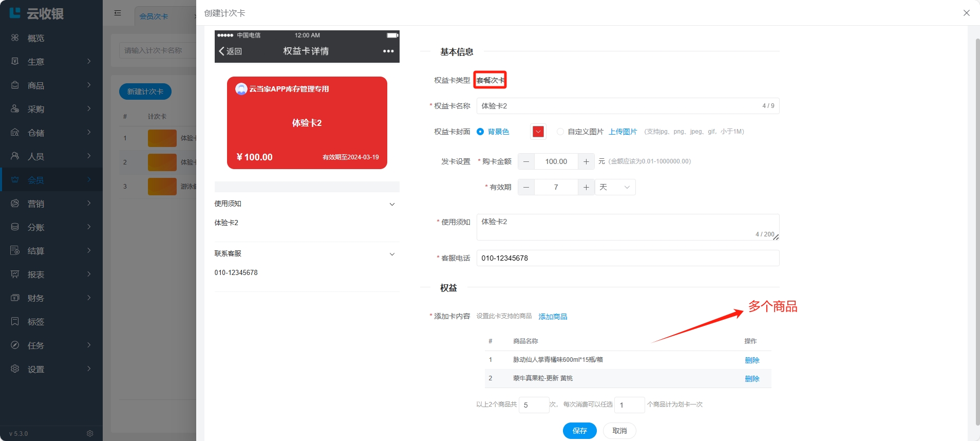
Task: Open the red background color swatch
Action: pos(538,132)
